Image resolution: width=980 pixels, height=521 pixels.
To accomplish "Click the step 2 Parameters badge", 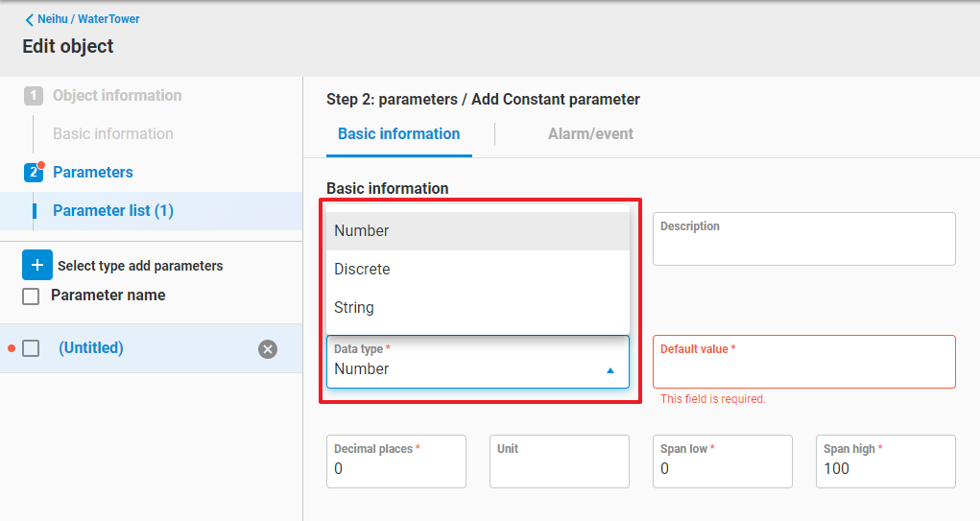I will click(34, 173).
